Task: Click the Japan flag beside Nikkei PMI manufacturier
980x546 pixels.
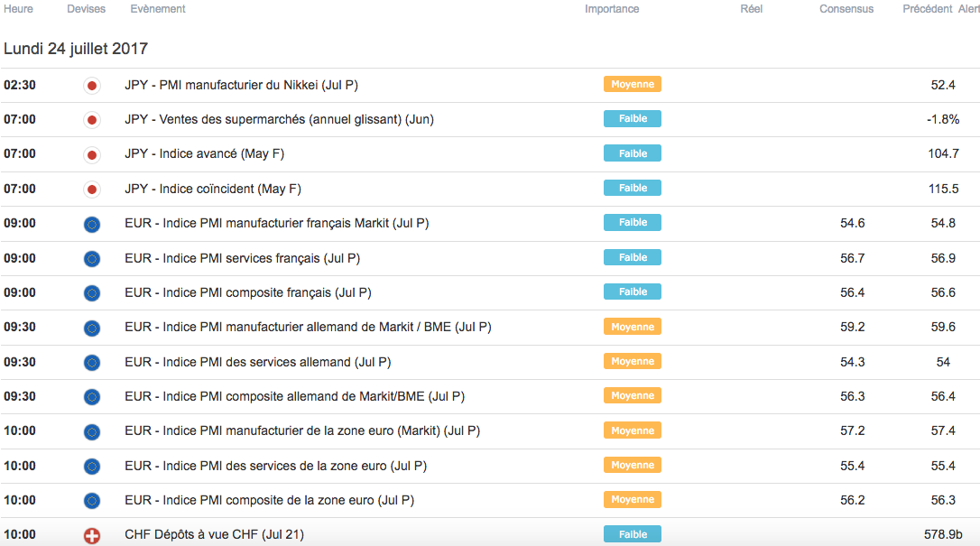Action: coord(91,86)
